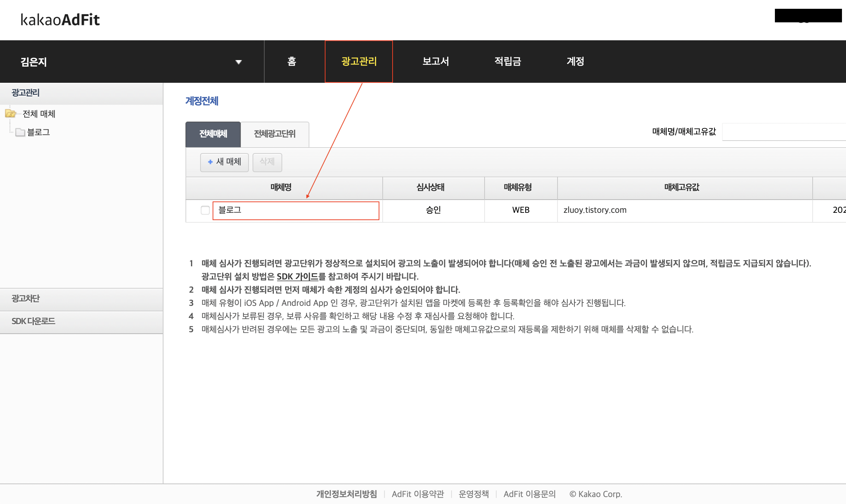This screenshot has width=846, height=504.
Task: Open the 전체 매체 folder icon
Action: (10, 114)
